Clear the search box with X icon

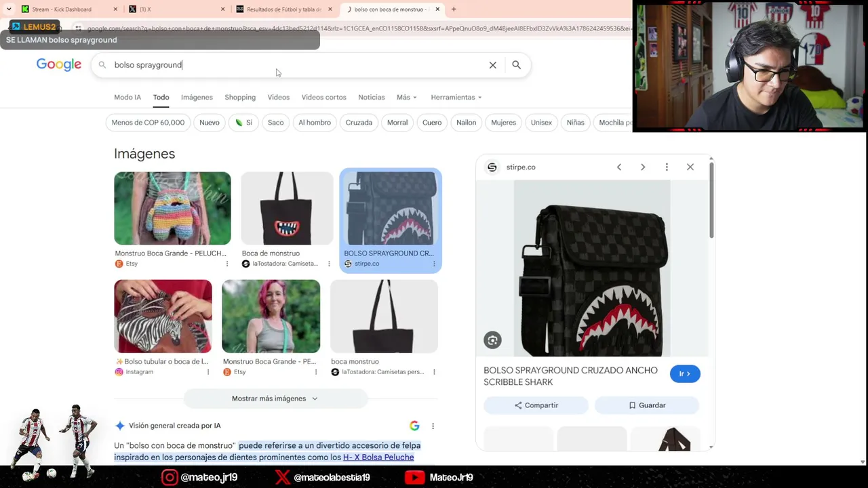tap(493, 65)
